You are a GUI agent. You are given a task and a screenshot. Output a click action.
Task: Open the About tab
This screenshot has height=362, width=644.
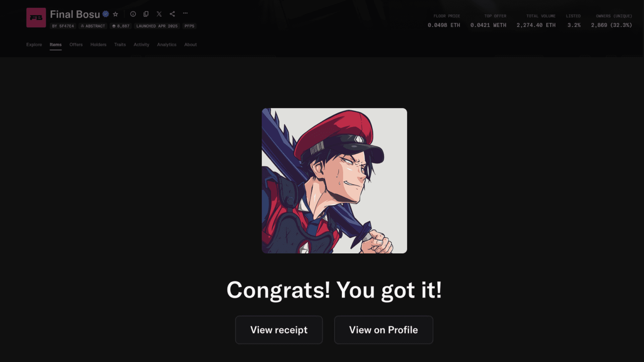191,45
